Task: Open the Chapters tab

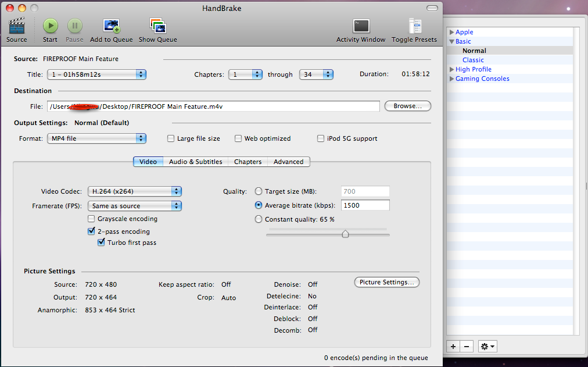Action: pyautogui.click(x=248, y=162)
